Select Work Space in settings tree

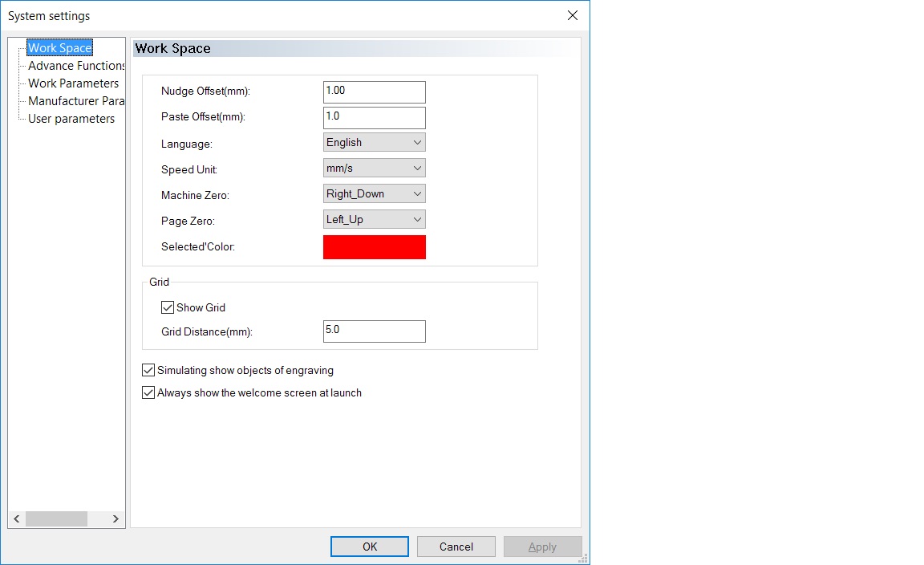(59, 48)
